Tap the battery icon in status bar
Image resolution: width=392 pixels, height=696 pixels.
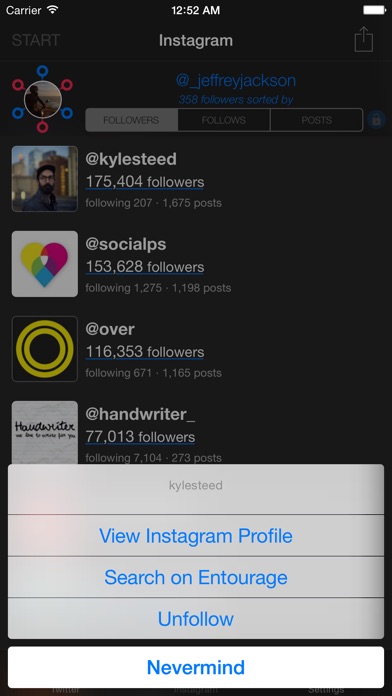[x=374, y=10]
